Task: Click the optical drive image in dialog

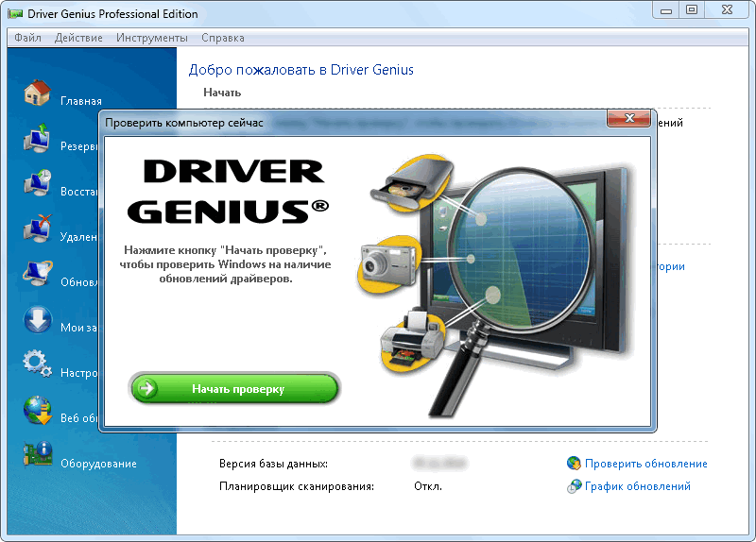Action: point(413,183)
